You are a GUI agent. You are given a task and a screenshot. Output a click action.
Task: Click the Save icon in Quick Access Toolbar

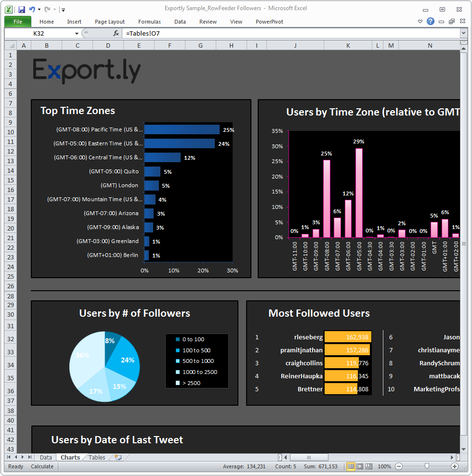click(x=21, y=10)
